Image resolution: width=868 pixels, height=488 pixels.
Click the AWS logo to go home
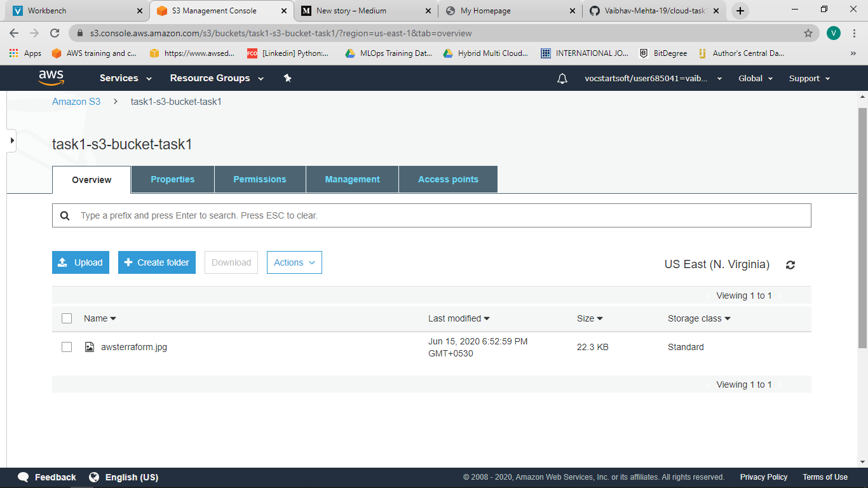(x=51, y=78)
